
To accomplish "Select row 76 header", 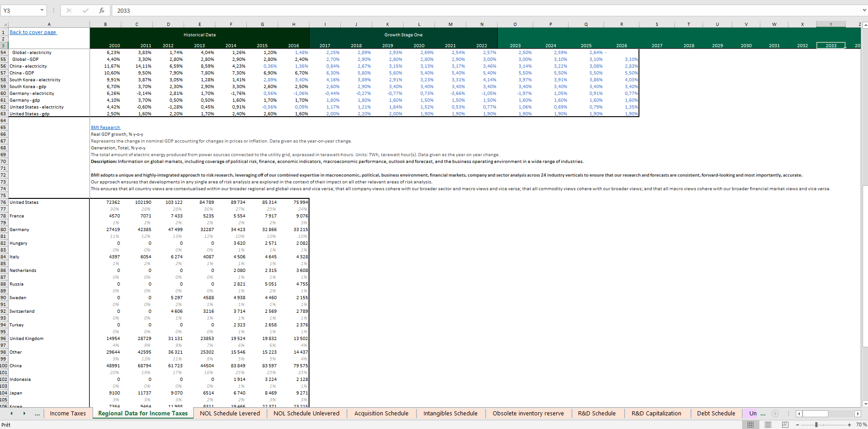I will point(4,202).
